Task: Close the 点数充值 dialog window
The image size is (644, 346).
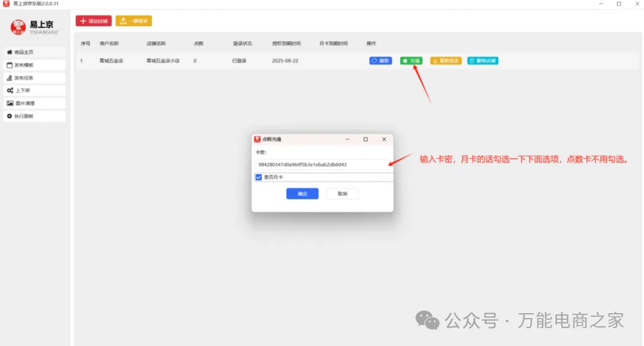Action: [384, 139]
